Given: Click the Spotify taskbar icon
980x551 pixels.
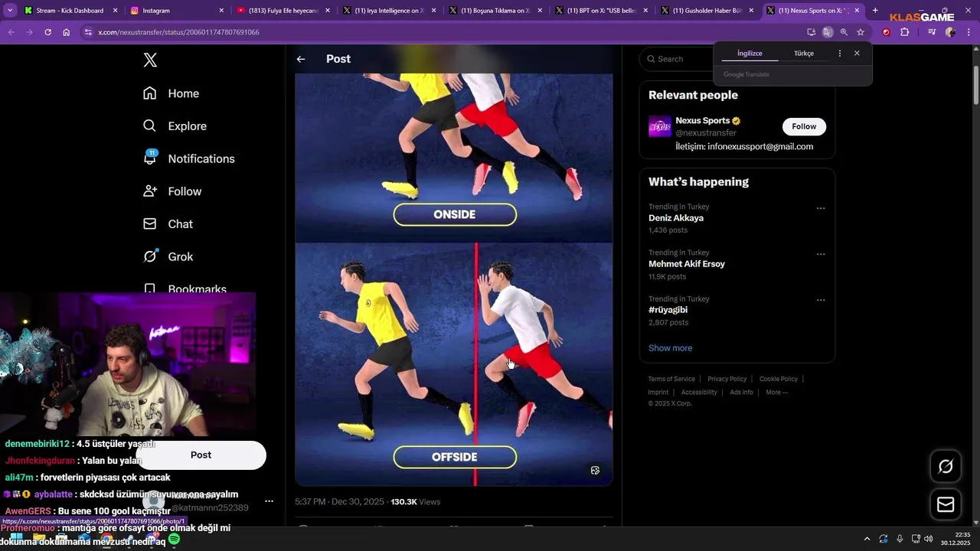Looking at the screenshot, I should pos(175,540).
